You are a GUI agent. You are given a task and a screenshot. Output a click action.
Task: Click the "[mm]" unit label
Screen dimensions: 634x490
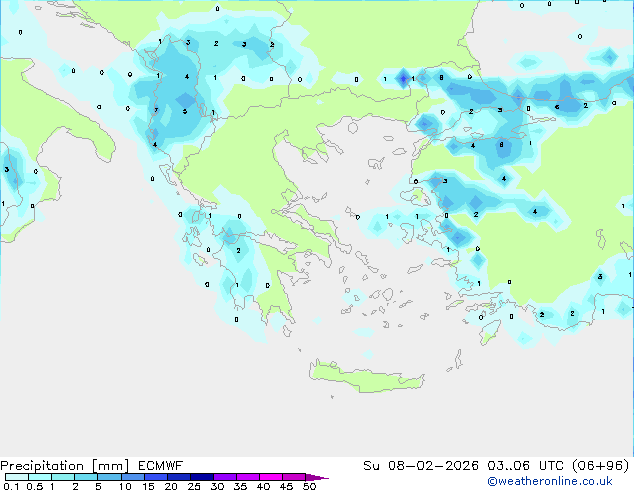click(110, 466)
